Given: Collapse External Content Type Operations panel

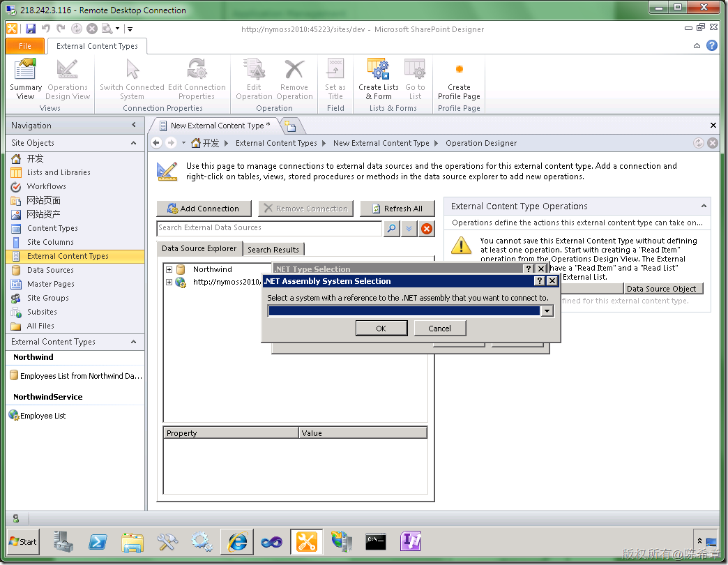Looking at the screenshot, I should (704, 206).
